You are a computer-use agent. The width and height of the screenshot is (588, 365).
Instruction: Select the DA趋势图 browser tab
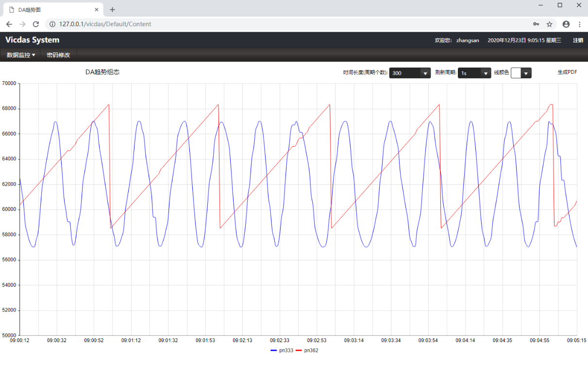(54, 9)
